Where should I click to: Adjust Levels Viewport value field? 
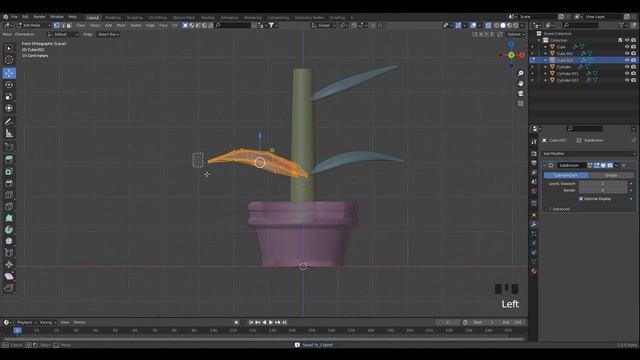[x=603, y=184]
